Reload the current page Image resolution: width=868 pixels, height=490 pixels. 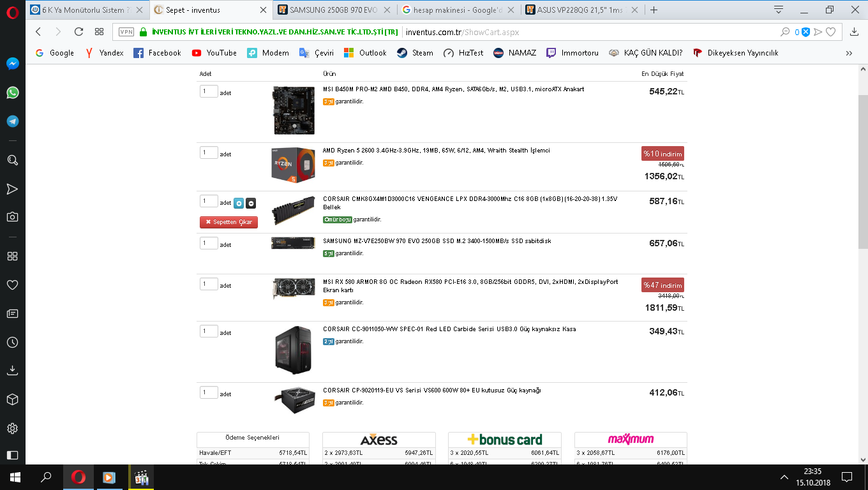click(79, 32)
